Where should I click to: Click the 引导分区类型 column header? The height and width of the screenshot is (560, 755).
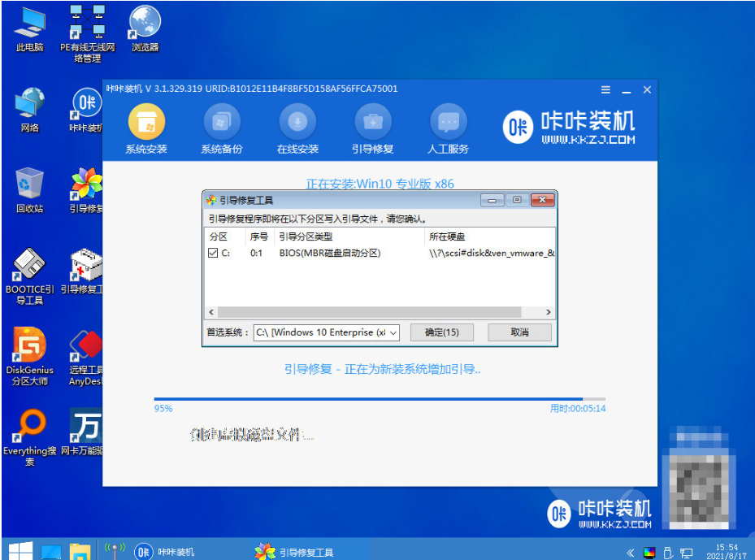tap(349, 237)
